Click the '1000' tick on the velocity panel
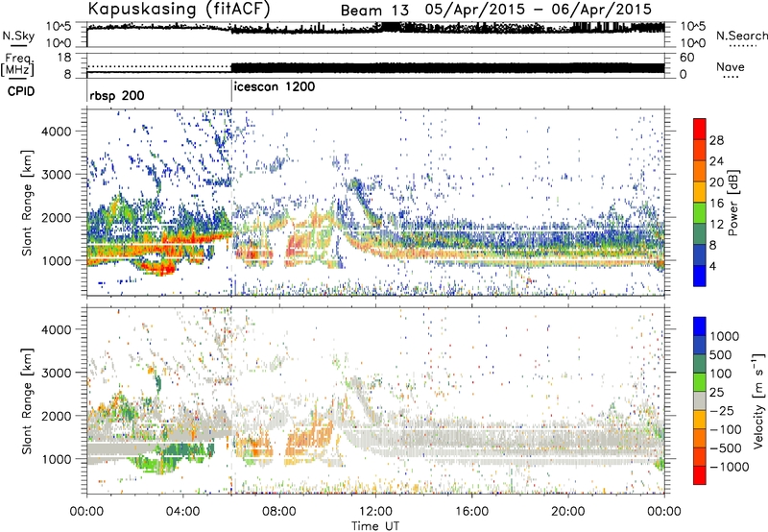 click(57, 459)
